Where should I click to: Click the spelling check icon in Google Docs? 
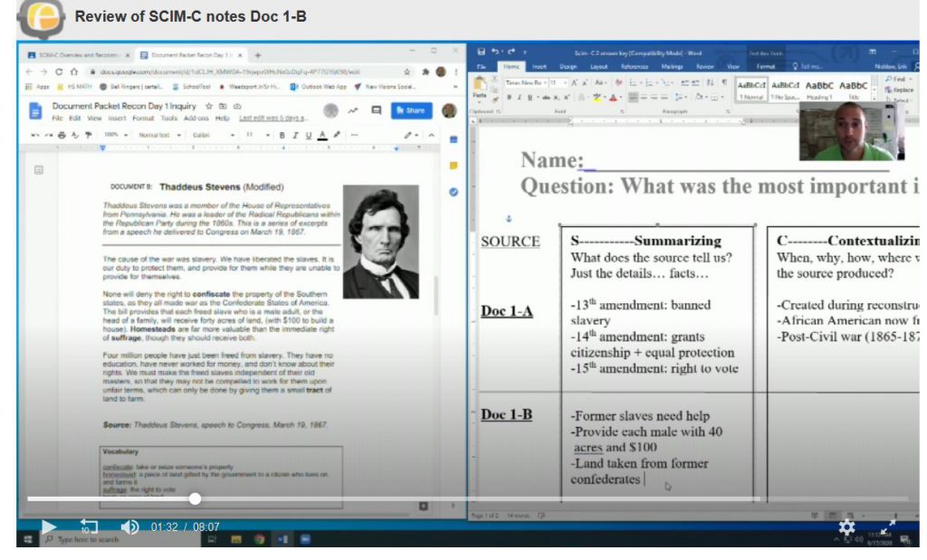tap(74, 136)
